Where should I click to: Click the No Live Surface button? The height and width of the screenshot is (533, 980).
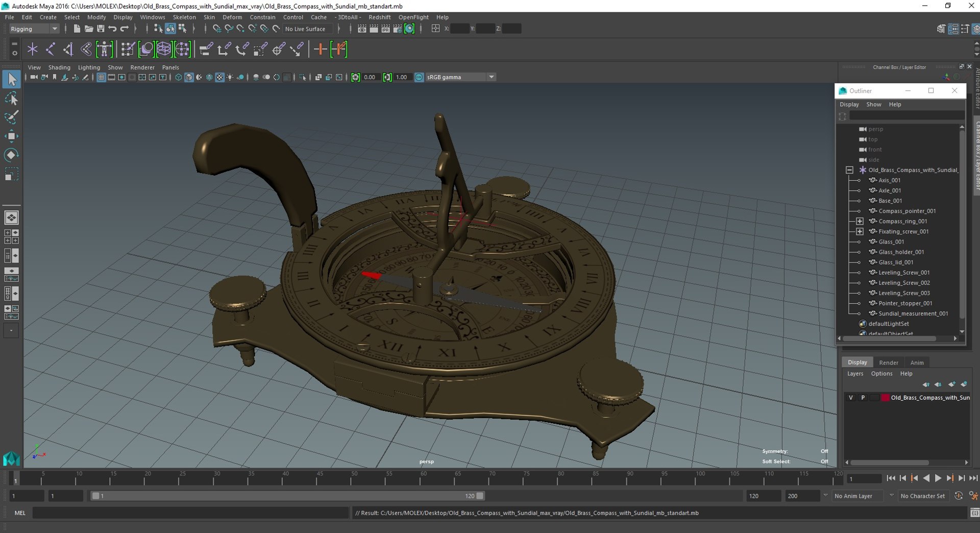308,29
